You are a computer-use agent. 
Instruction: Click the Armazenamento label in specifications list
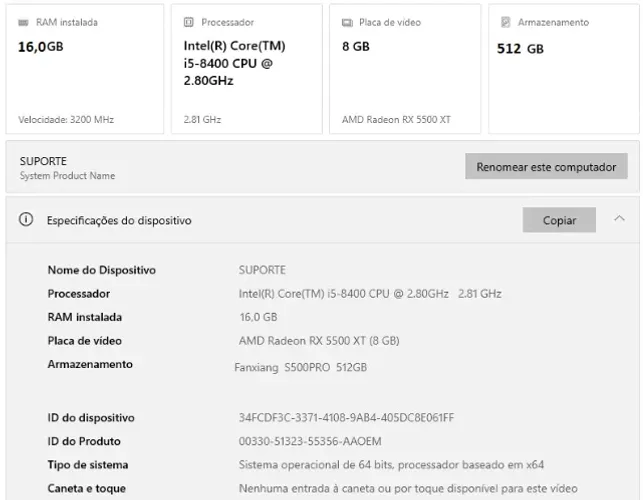[90, 364]
